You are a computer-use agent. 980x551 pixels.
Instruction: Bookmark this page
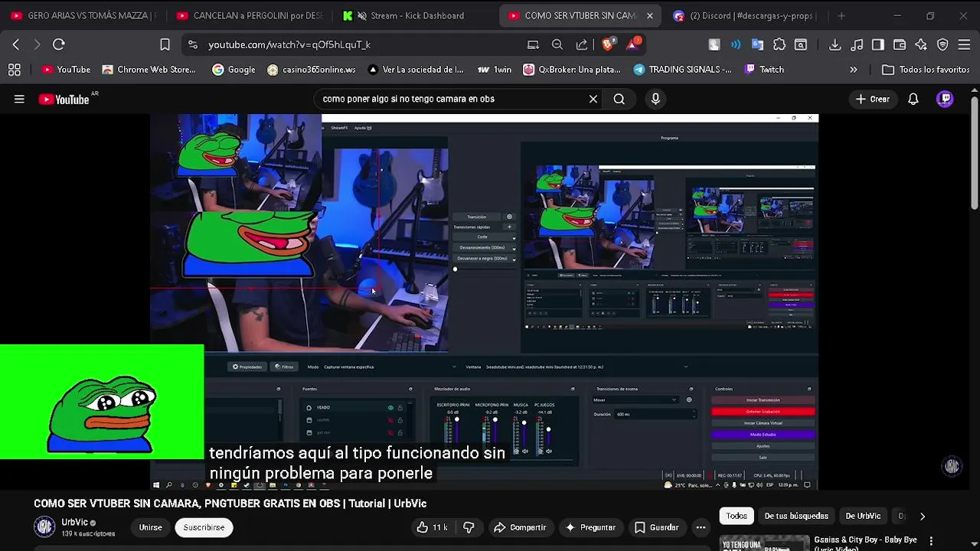tap(165, 44)
